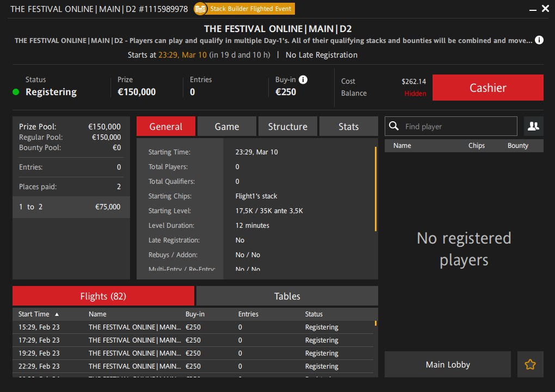Screen dimensions: 555x392
Task: Sort flights by Start Time arrow
Action: [x=57, y=314]
